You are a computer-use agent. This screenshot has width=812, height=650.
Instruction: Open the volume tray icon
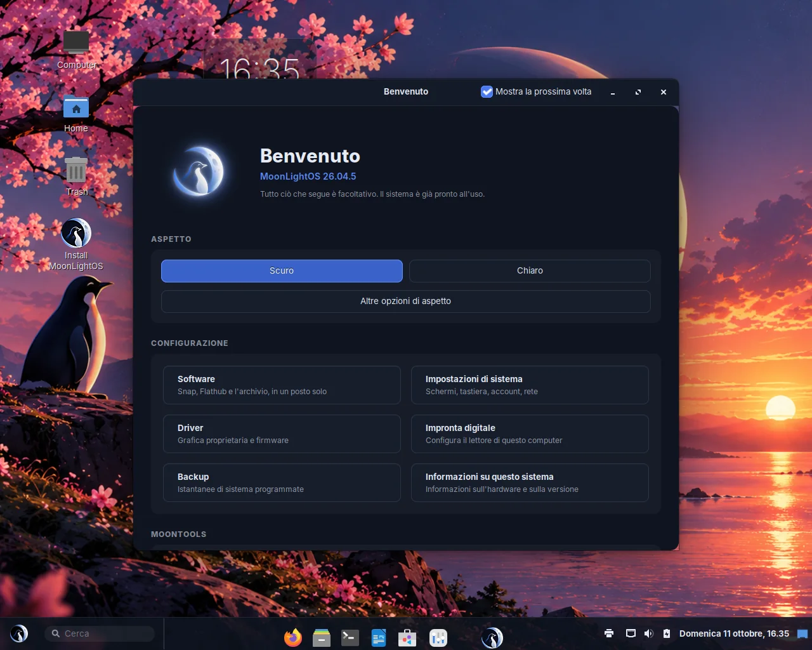(648, 633)
